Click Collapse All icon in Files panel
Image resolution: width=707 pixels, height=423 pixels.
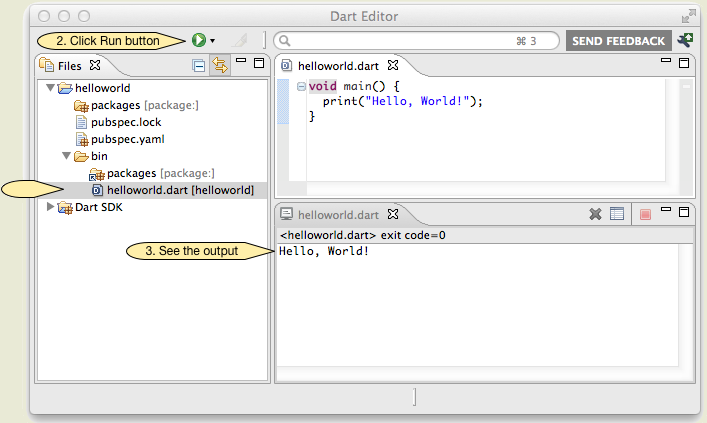(199, 66)
